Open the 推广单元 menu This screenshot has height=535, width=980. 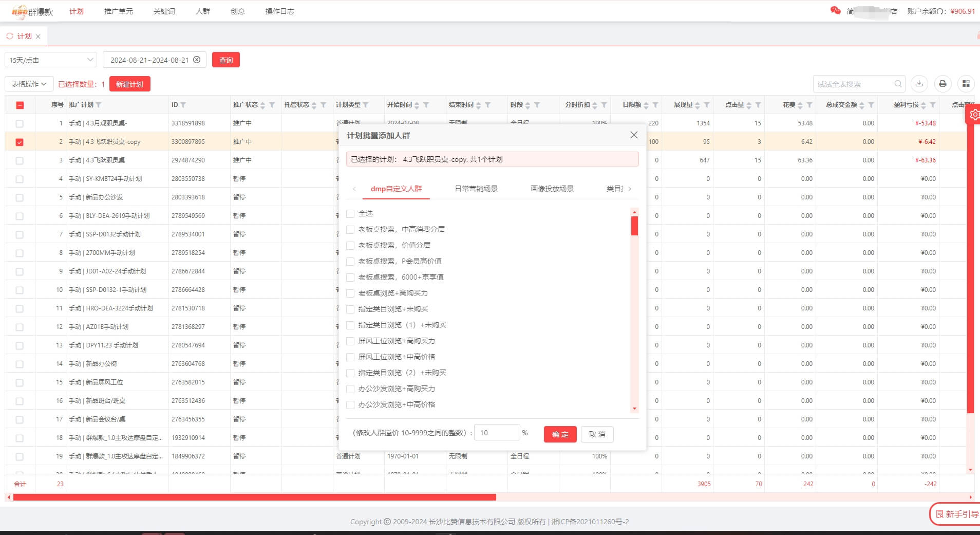(x=118, y=11)
